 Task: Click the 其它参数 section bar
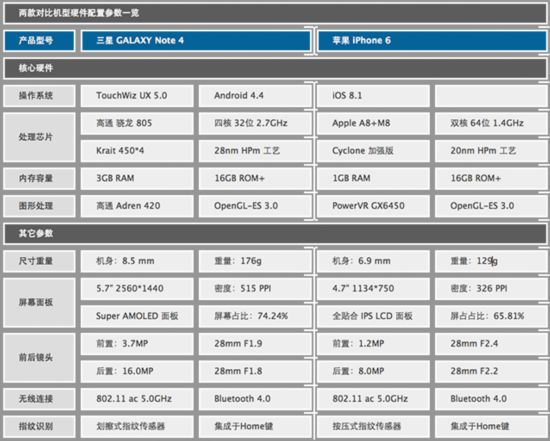coord(275,234)
